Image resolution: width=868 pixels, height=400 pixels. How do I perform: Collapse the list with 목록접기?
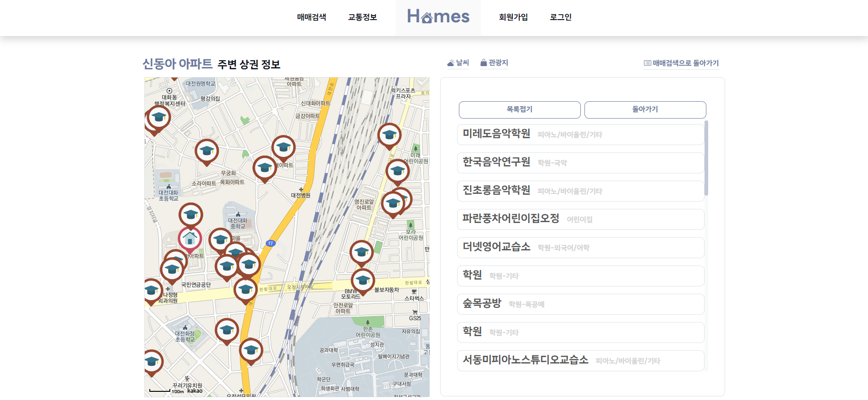(x=520, y=109)
